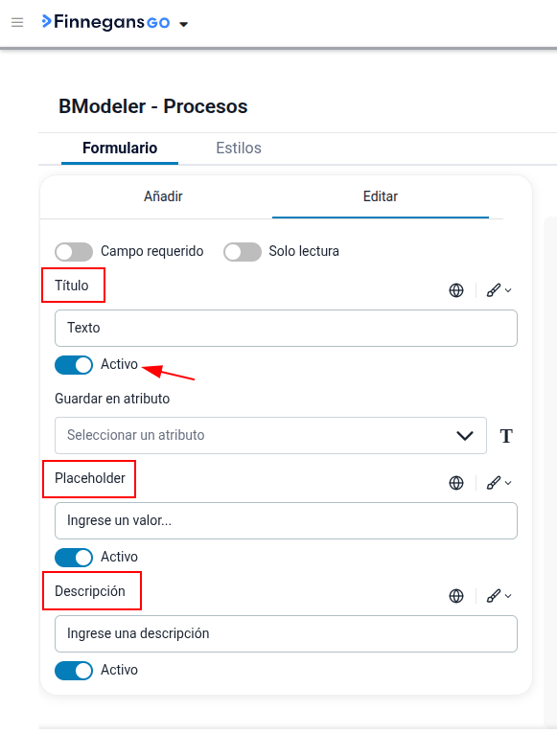The image size is (557, 756).
Task: Switch to the Añadir tab
Action: pos(163,196)
